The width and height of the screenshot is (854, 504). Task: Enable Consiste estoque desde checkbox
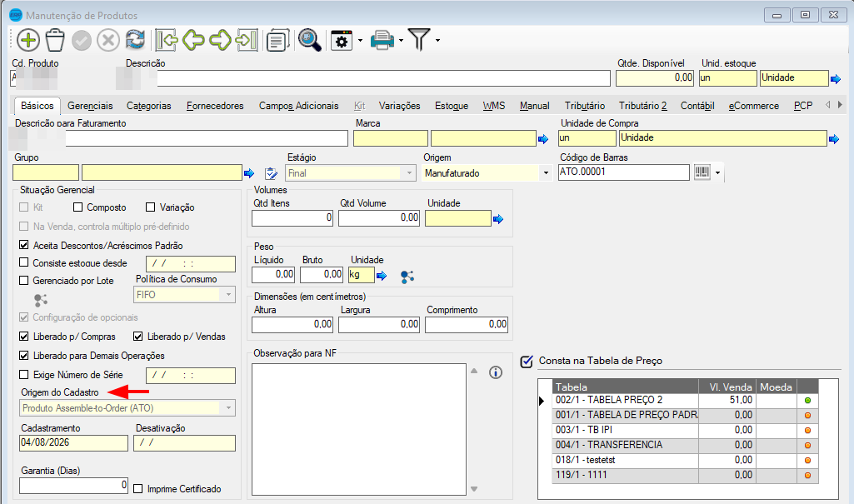[23, 262]
